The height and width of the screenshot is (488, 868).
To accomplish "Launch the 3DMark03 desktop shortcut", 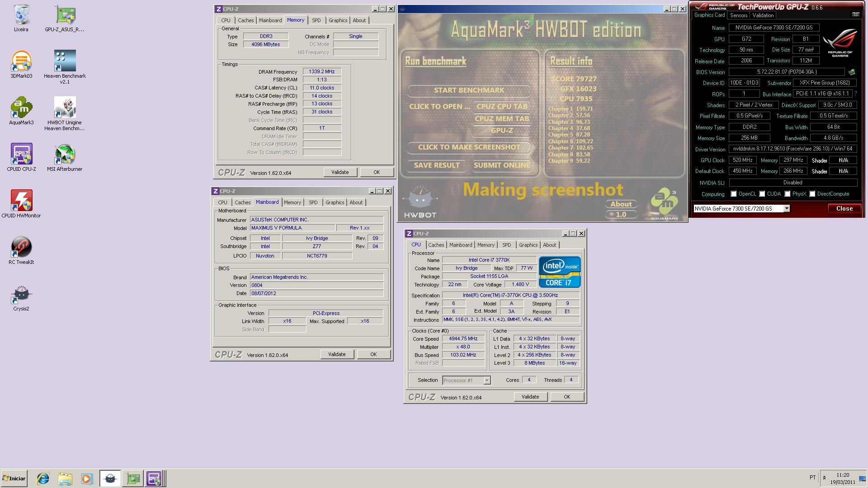I will tap(21, 65).
